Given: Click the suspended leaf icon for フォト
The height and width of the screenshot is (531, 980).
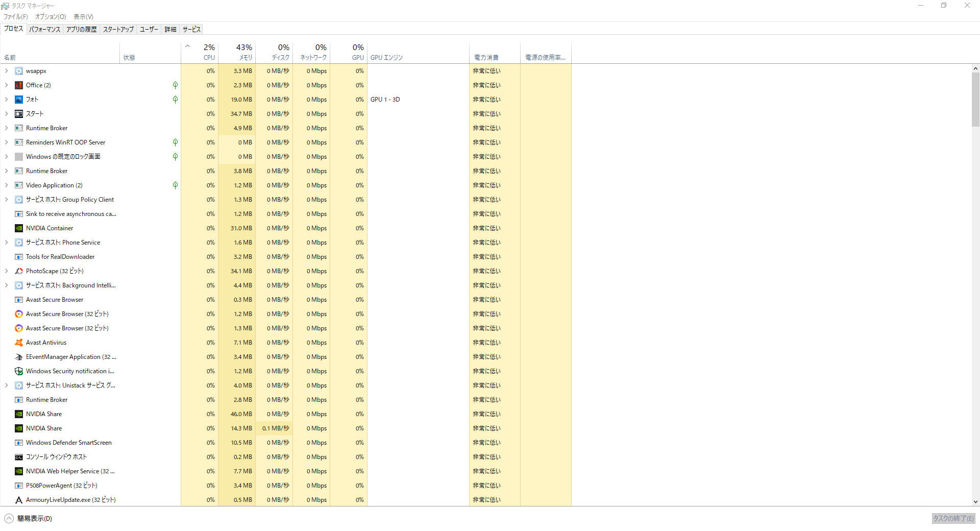Looking at the screenshot, I should point(175,100).
